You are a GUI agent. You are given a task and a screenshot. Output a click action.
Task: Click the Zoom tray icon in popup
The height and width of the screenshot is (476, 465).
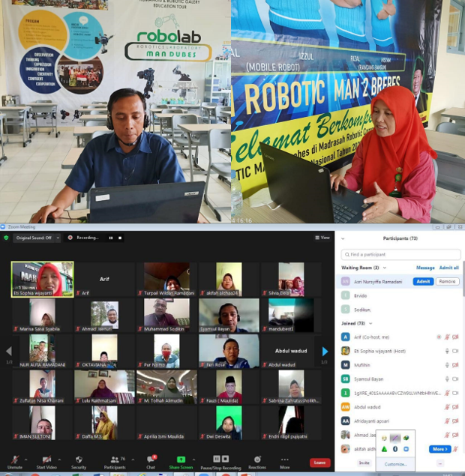pos(406,449)
